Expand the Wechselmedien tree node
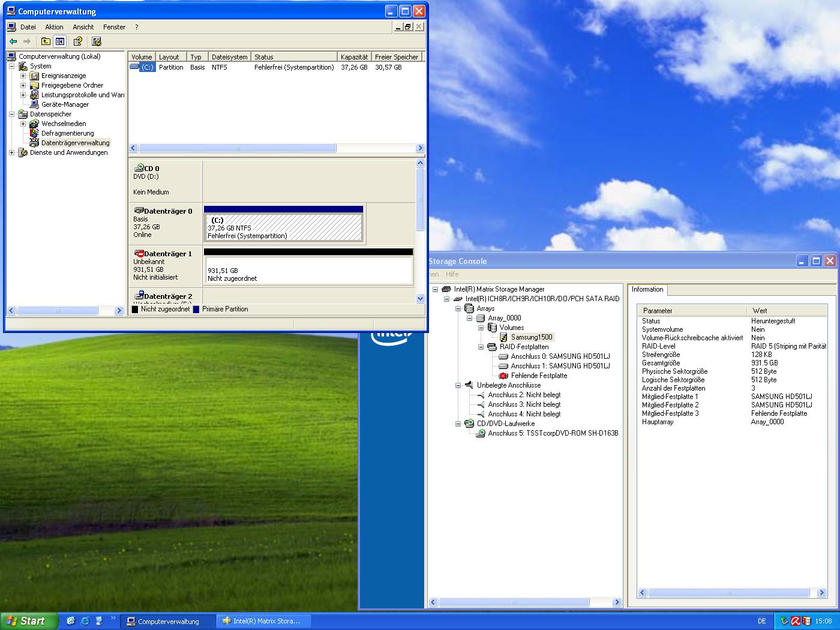The image size is (840, 630). (x=23, y=124)
